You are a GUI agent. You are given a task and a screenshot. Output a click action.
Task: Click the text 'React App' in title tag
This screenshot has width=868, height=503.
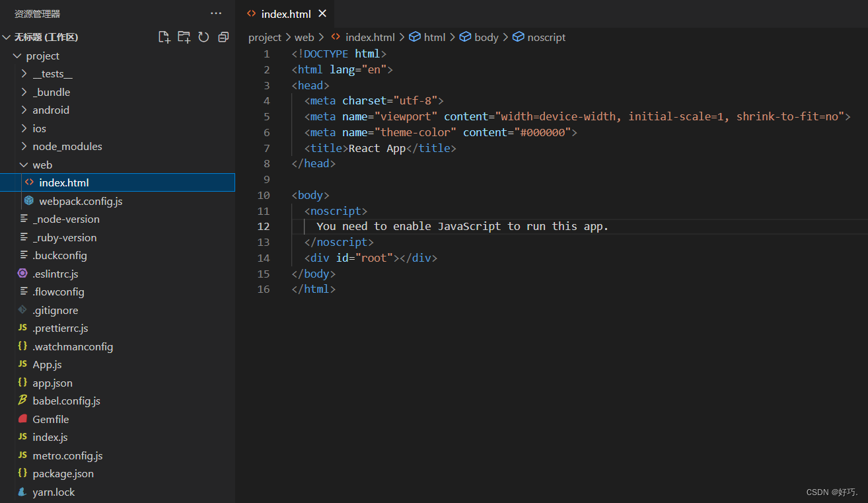point(377,148)
